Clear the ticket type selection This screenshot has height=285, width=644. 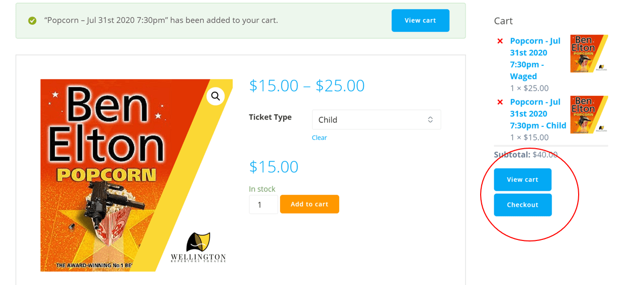[319, 138]
